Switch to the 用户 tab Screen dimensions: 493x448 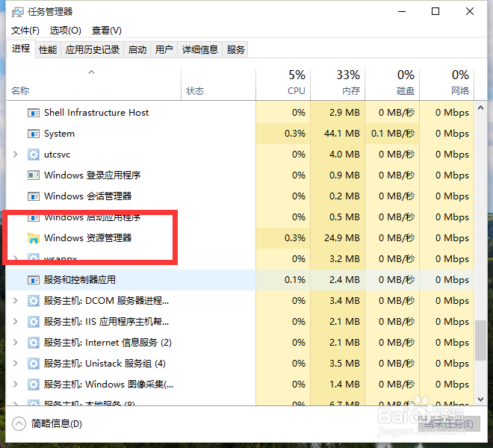point(164,50)
